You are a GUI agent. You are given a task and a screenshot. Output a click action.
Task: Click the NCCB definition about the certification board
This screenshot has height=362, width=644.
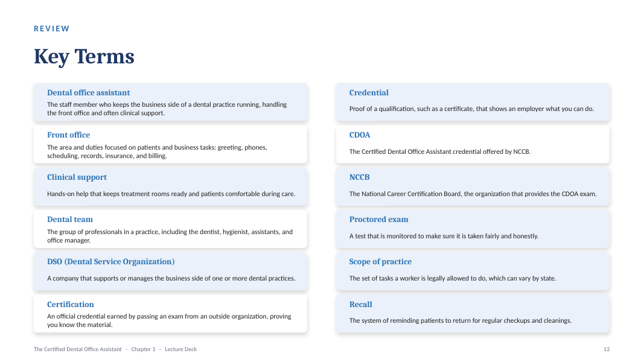(473, 194)
